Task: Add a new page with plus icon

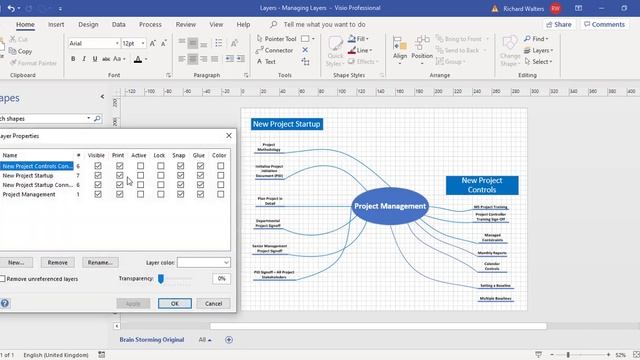Action: tap(229, 340)
